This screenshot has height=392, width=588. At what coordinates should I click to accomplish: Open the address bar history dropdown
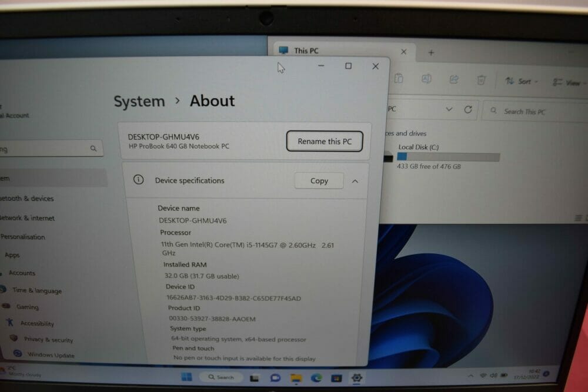pos(449,109)
